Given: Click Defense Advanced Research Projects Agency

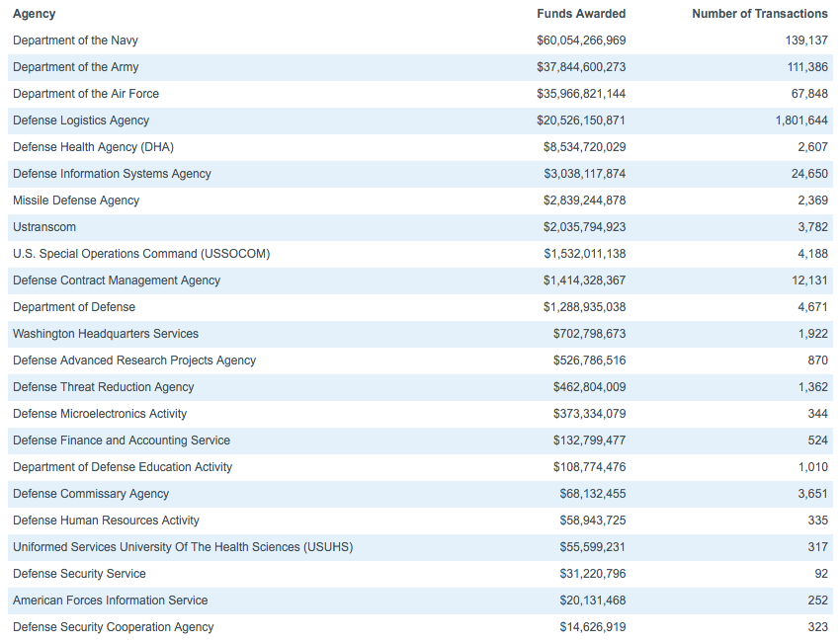Looking at the screenshot, I should point(134,361).
